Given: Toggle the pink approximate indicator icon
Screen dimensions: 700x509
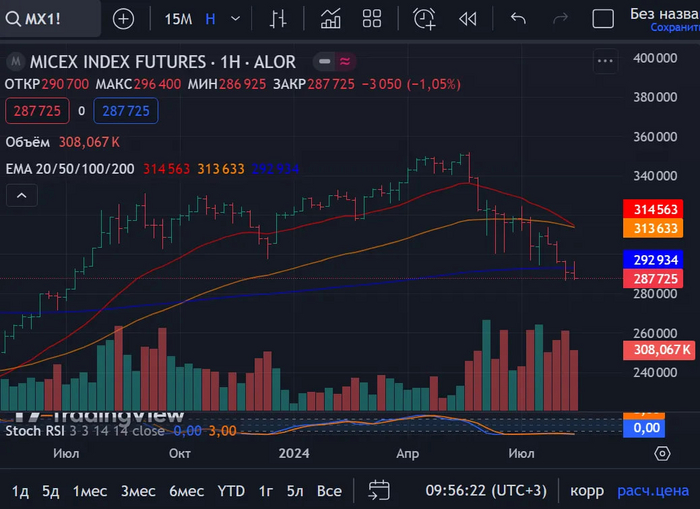Looking at the screenshot, I should [x=345, y=61].
